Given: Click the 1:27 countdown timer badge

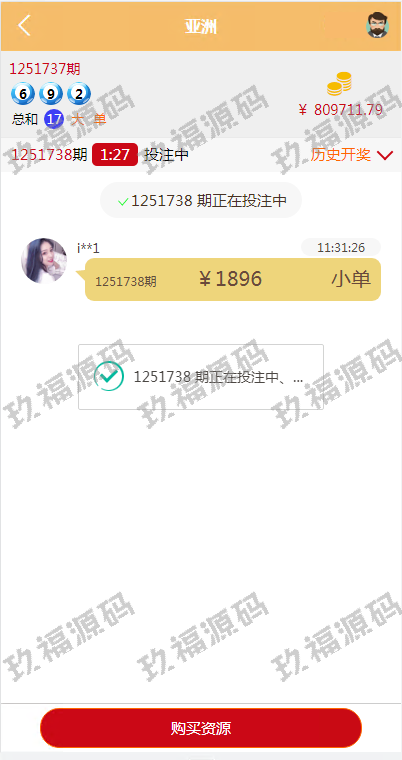Looking at the screenshot, I should (115, 155).
